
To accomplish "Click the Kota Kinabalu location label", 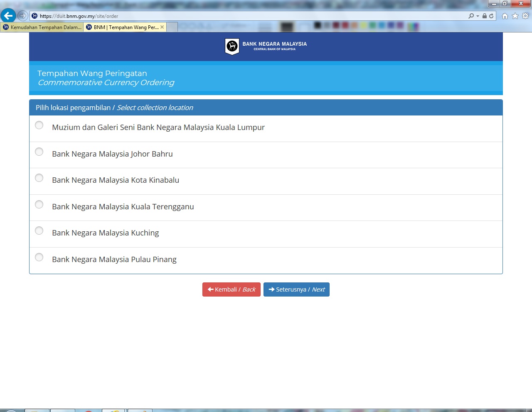I will (116, 180).
